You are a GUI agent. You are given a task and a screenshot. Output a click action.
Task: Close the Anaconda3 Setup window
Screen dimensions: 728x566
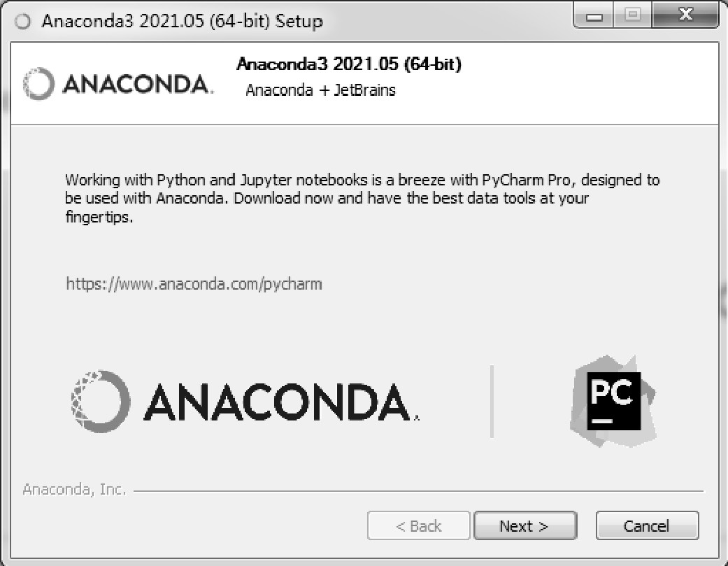[x=685, y=15]
